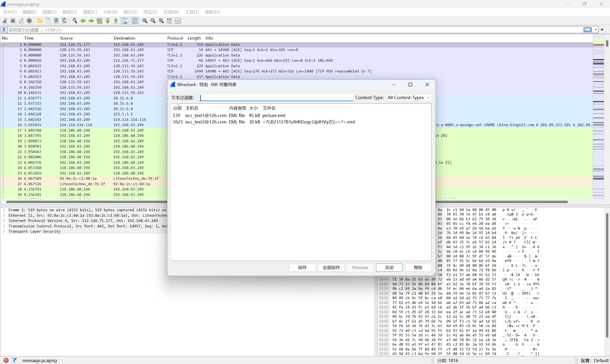Open the layout reset pane icon
The image size is (610, 364).
[x=178, y=21]
